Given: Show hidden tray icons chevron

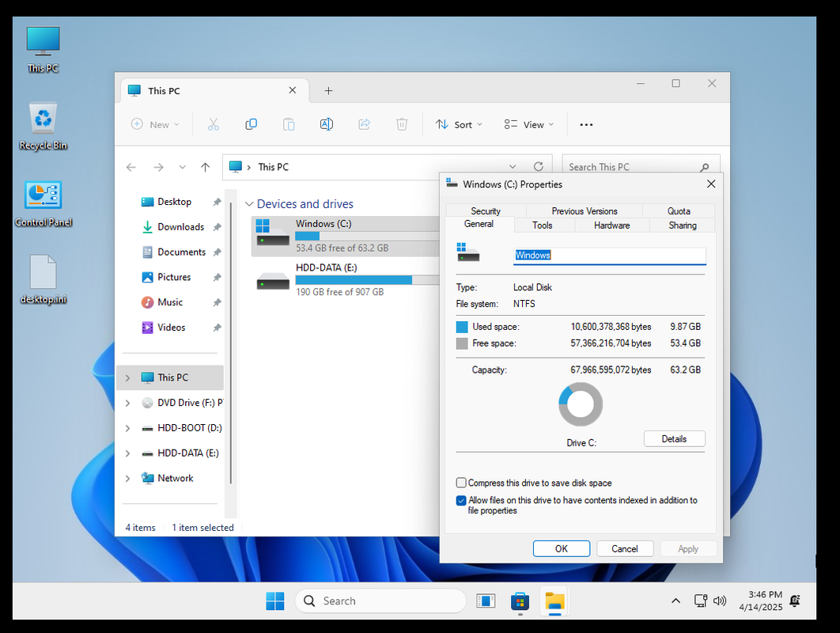Looking at the screenshot, I should tap(676, 601).
